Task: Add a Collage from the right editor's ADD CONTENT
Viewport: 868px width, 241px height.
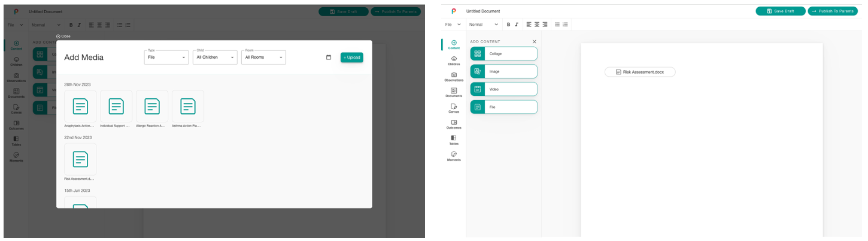Action: point(504,53)
